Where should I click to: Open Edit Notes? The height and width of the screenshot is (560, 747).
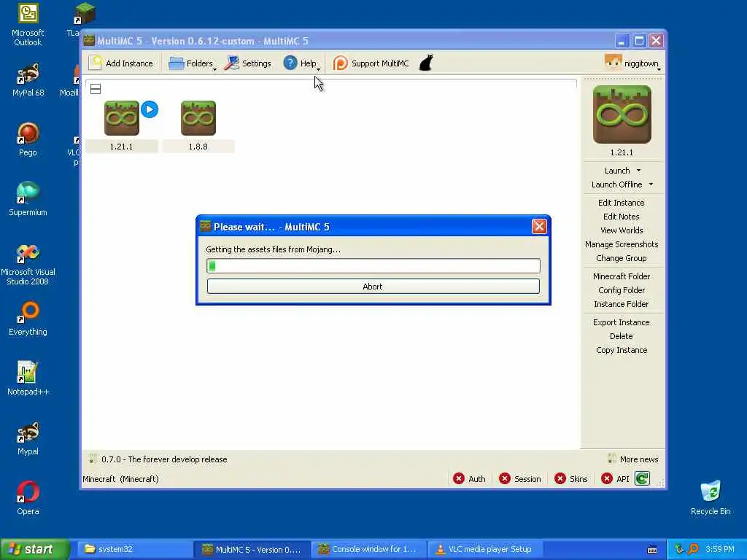point(622,216)
